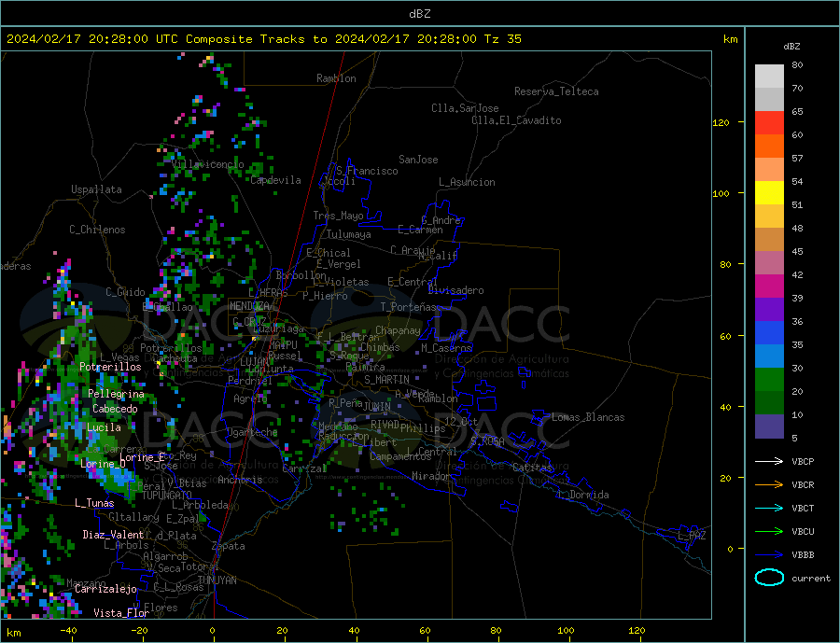Viewport: 840px width, 643px height.
Task: Click the amber 51 dBZ swatch
Action: click(769, 216)
